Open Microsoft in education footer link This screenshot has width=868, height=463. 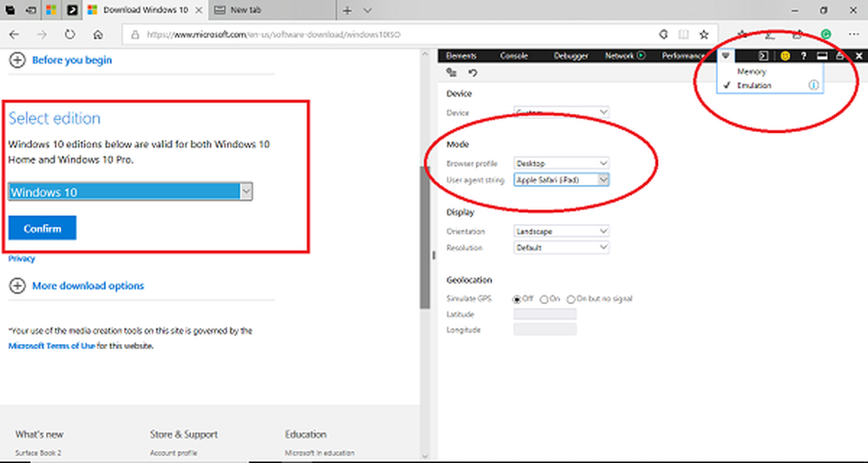tap(319, 453)
